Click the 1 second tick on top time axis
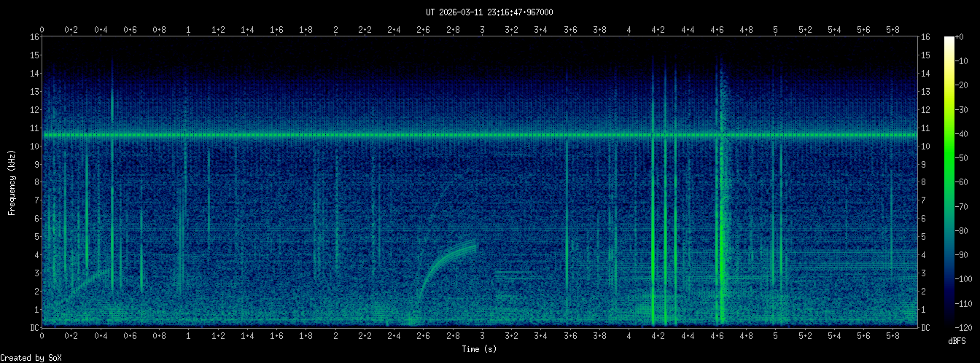The width and height of the screenshot is (980, 363). click(x=189, y=30)
